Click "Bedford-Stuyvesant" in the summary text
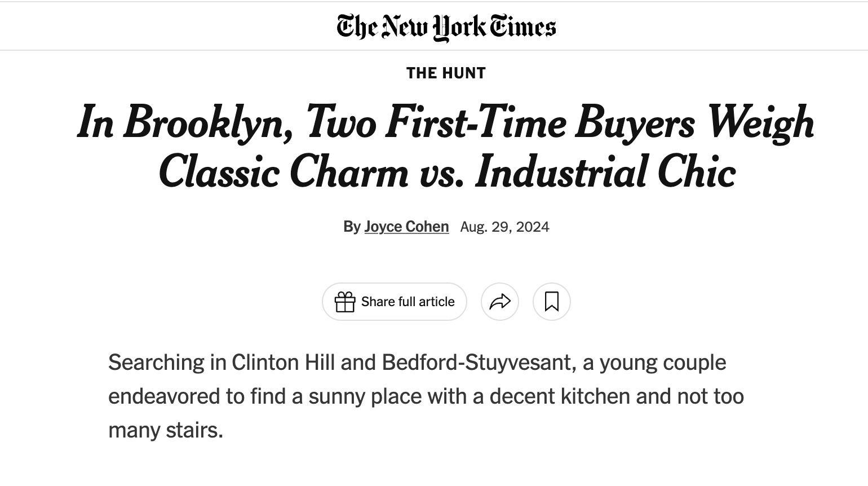The image size is (868, 486). tap(479, 363)
